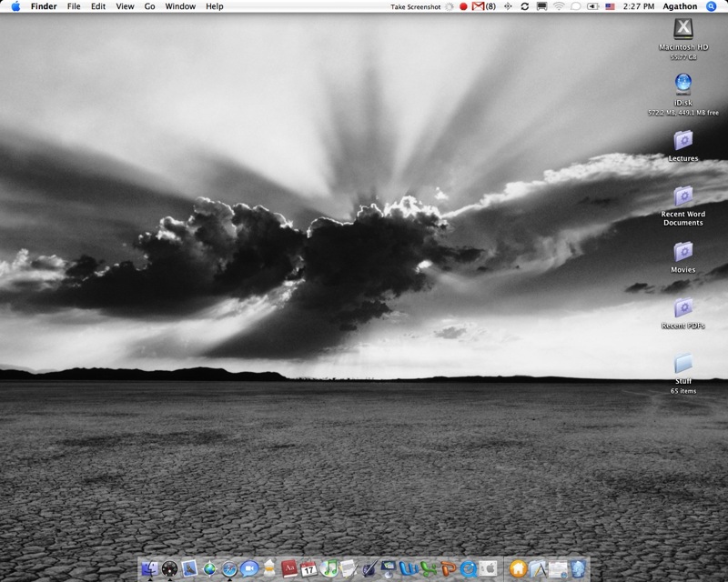Viewport: 728px width, 582px height.
Task: Open the Dictionary app in Dock
Action: (x=289, y=569)
